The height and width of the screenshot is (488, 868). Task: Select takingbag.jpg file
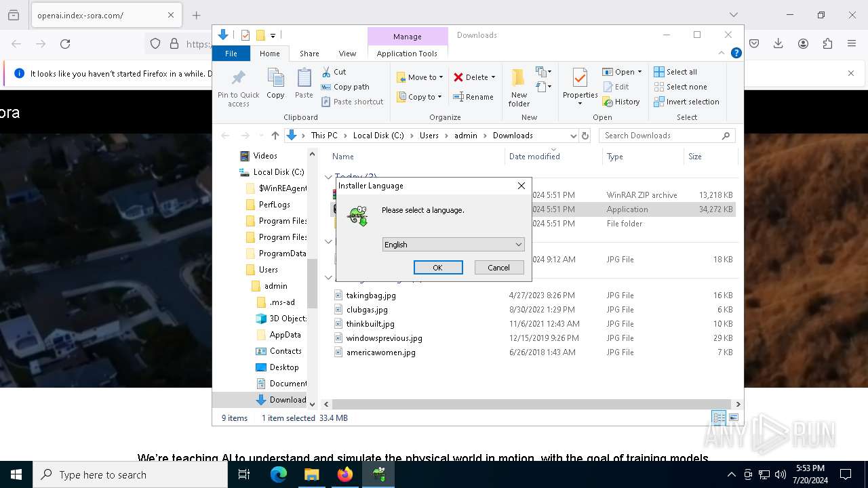point(371,296)
